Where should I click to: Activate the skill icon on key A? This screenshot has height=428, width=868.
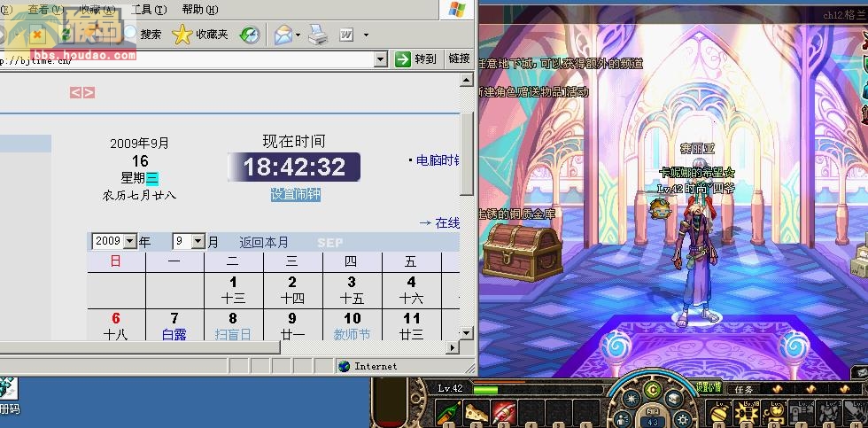(719, 412)
